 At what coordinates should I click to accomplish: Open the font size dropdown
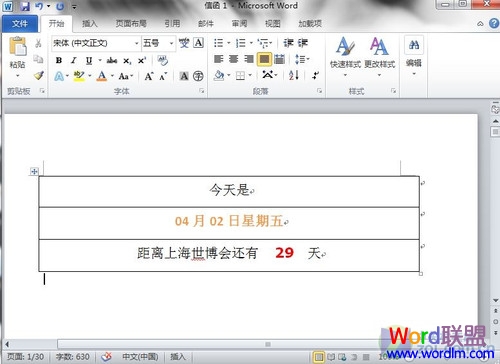pos(171,43)
